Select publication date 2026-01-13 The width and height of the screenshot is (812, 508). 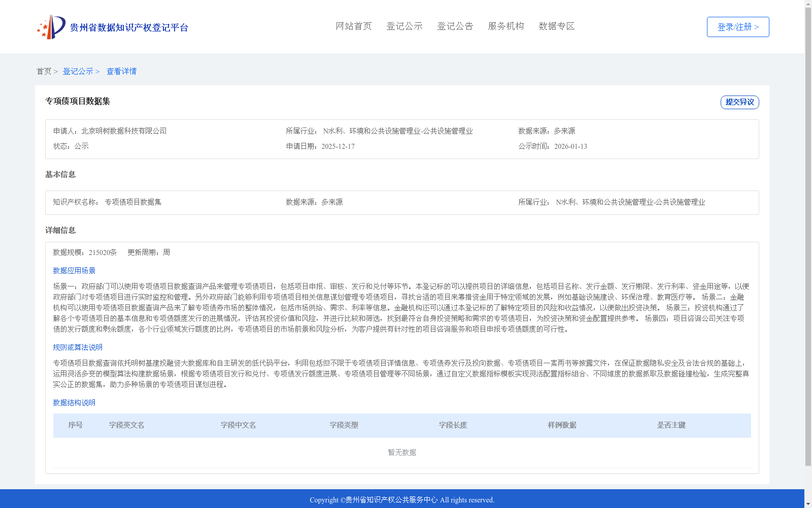click(570, 146)
